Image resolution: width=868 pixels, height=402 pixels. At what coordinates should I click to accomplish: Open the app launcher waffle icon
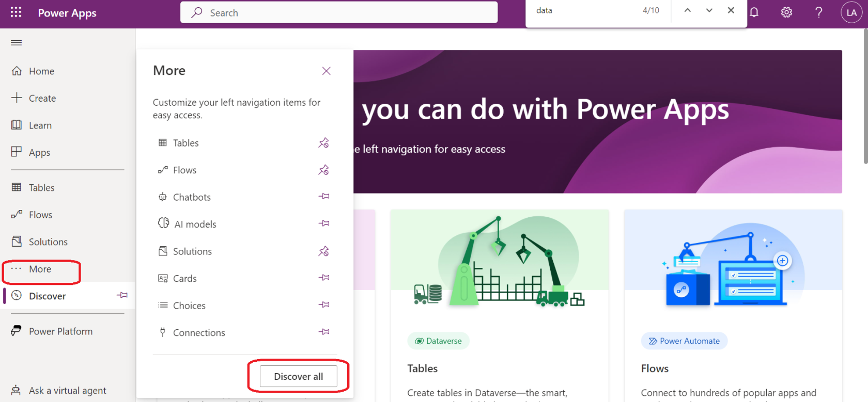click(16, 12)
